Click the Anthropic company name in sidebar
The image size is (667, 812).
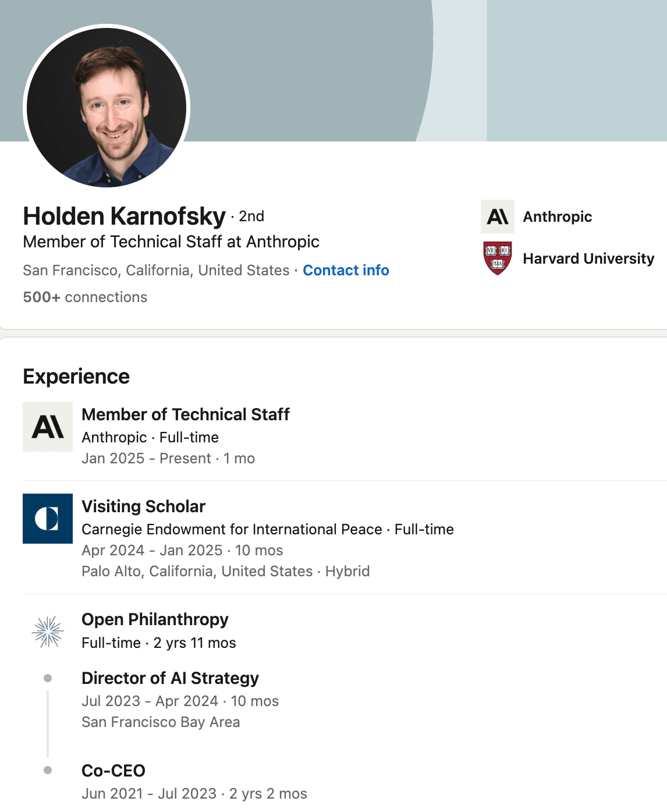557,217
